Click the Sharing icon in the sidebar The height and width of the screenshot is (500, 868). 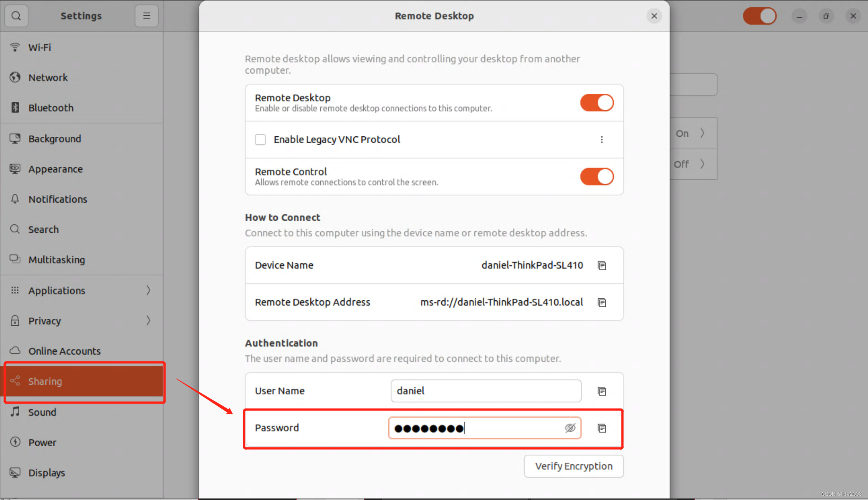15,381
